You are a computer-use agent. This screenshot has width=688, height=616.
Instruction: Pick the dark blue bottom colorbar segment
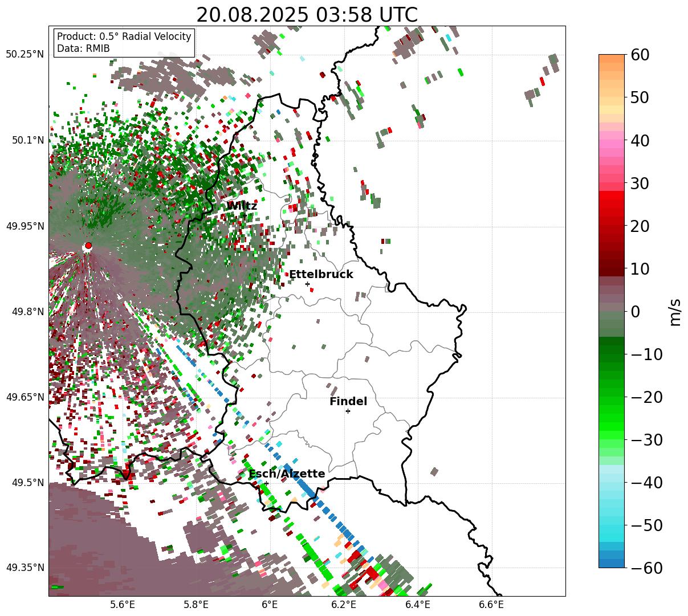(612, 563)
